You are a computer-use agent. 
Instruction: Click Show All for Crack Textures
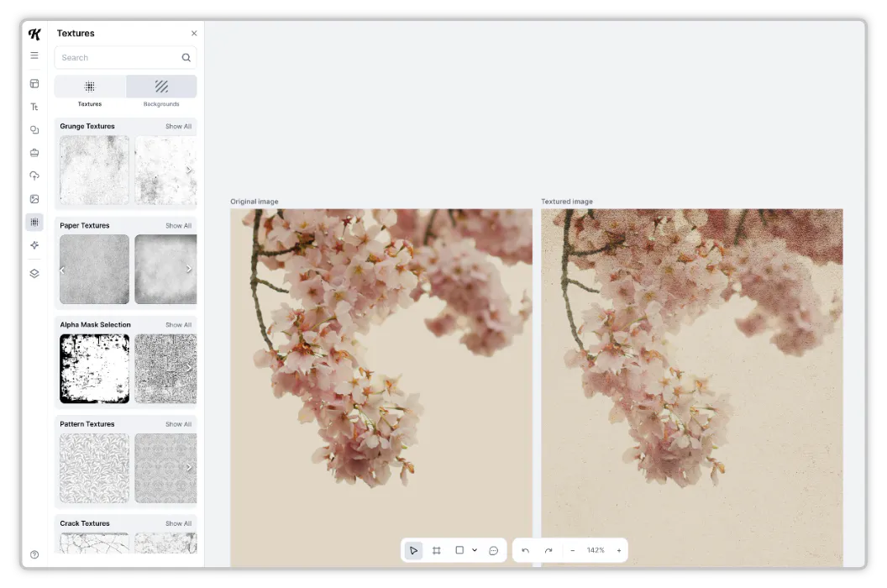[x=178, y=522]
